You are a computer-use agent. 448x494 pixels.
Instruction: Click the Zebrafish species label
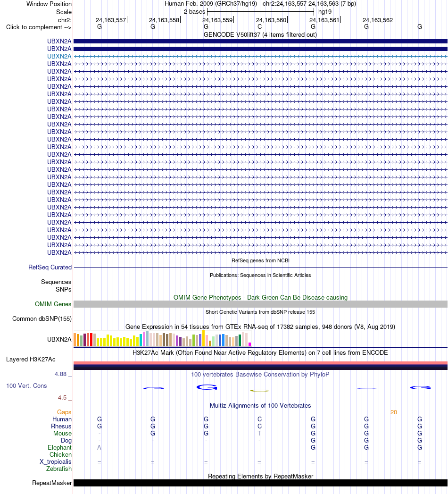59,469
